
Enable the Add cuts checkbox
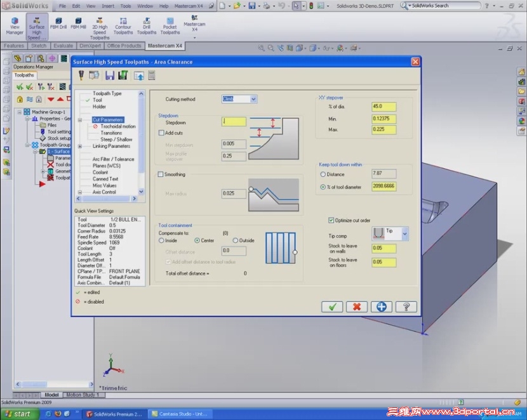[161, 133]
